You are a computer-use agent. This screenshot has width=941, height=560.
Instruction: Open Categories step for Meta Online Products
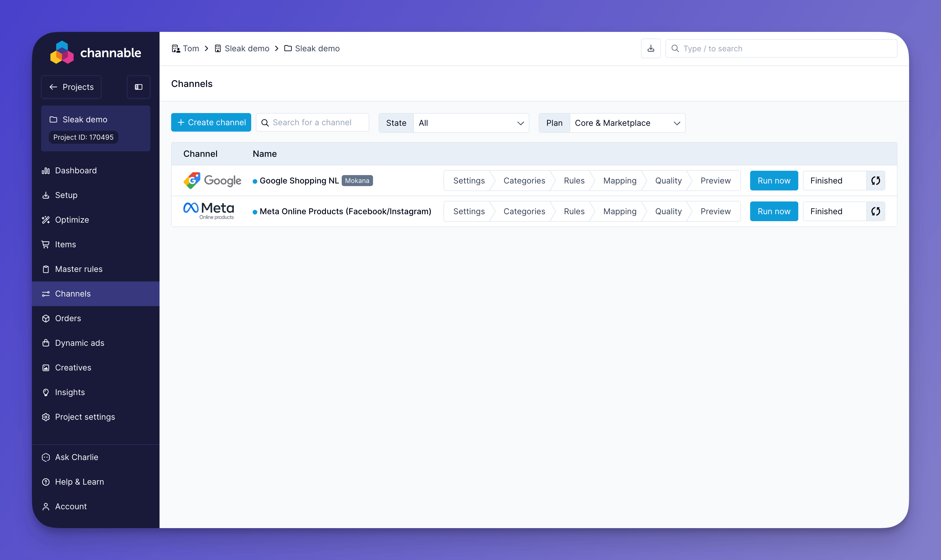point(524,211)
